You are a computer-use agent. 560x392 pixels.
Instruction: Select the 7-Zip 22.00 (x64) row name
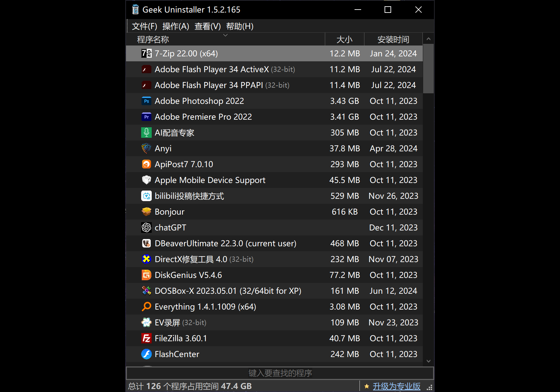pyautogui.click(x=186, y=53)
